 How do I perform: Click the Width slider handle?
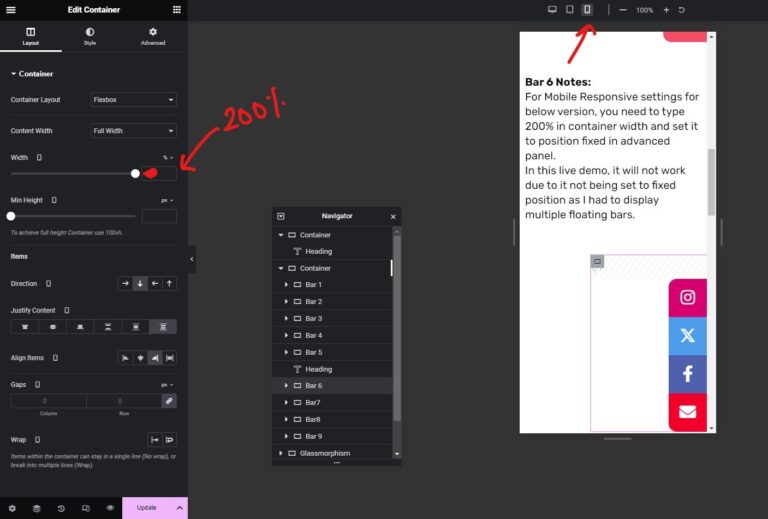pyautogui.click(x=135, y=174)
